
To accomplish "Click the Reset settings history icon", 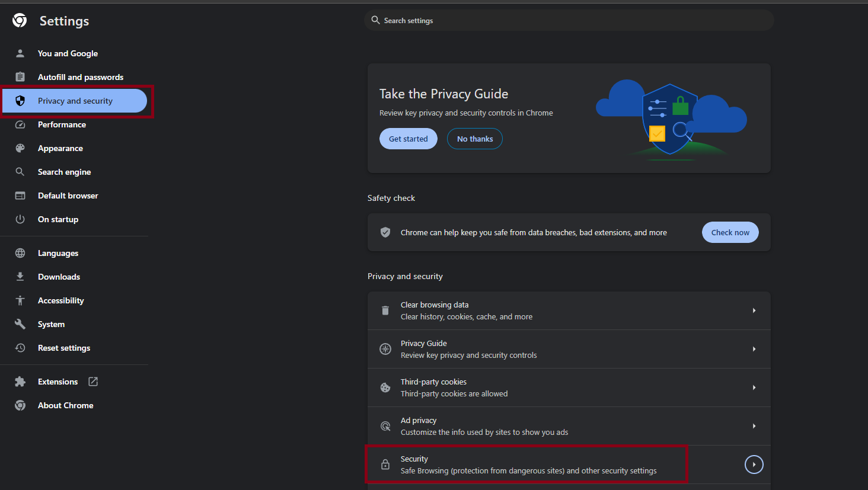I will click(x=20, y=348).
